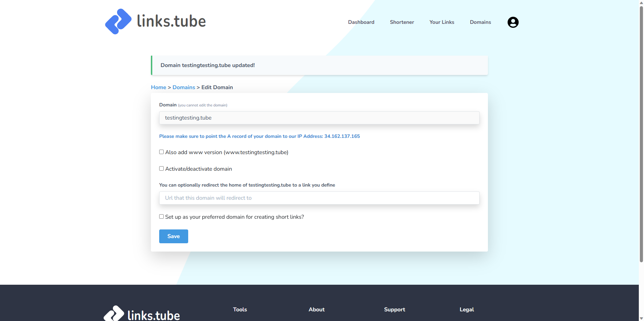
Task: Open the Domains nav item in header
Action: (480, 22)
